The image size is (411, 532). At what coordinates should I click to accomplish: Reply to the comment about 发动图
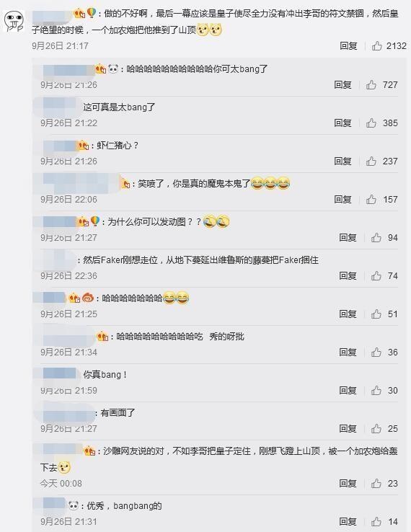(x=348, y=237)
